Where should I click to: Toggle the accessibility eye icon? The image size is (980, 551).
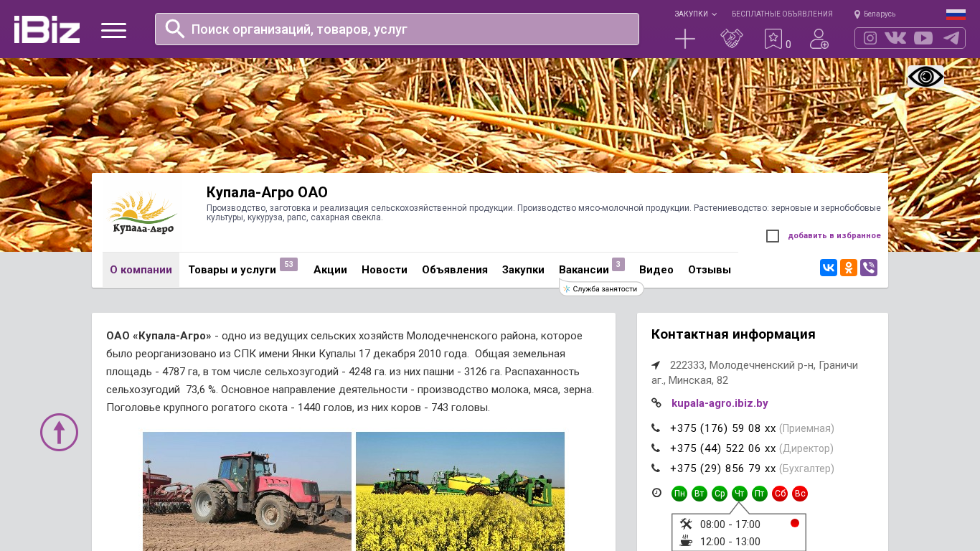[x=925, y=77]
